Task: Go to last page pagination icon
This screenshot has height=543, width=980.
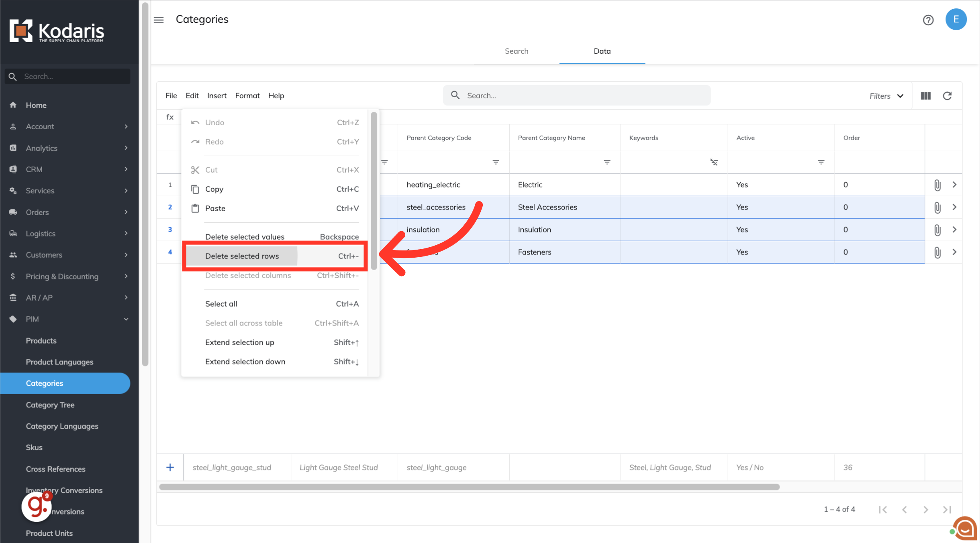Action: (x=947, y=509)
